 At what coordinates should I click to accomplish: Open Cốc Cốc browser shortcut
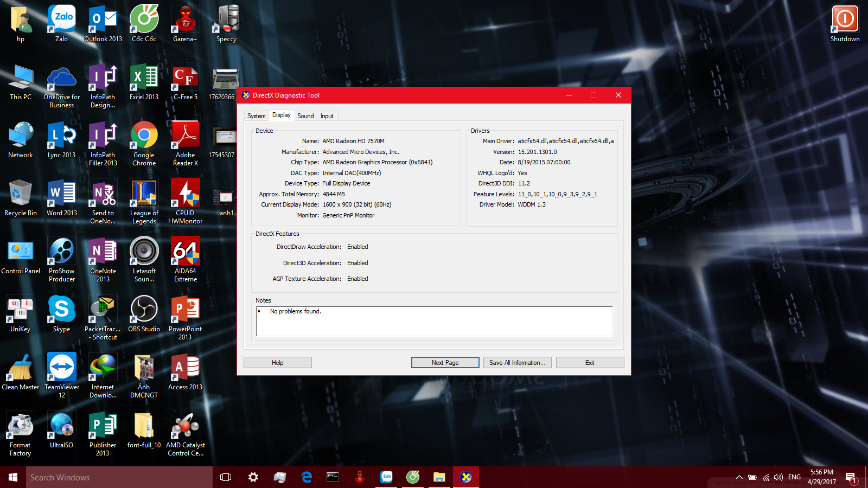(x=144, y=24)
